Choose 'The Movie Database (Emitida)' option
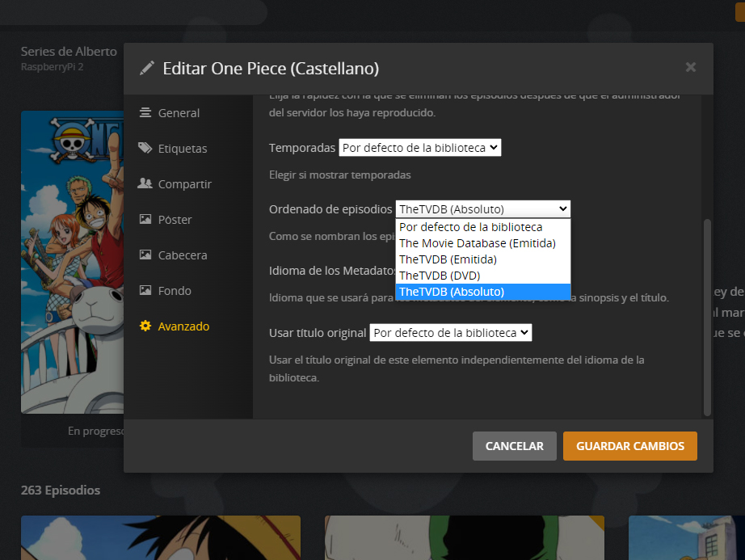This screenshot has height=560, width=745. click(x=482, y=243)
